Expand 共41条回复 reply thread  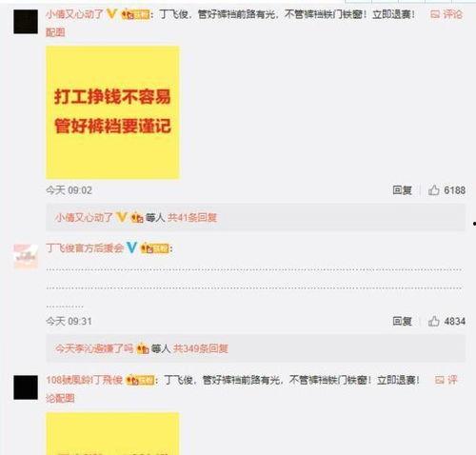tap(192, 217)
